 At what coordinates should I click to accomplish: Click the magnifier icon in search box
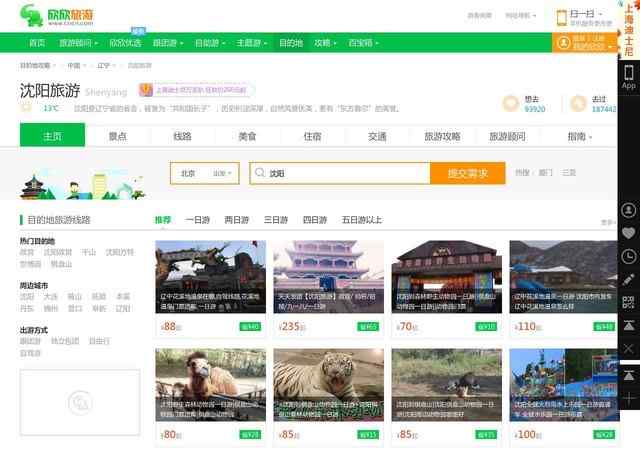point(260,173)
